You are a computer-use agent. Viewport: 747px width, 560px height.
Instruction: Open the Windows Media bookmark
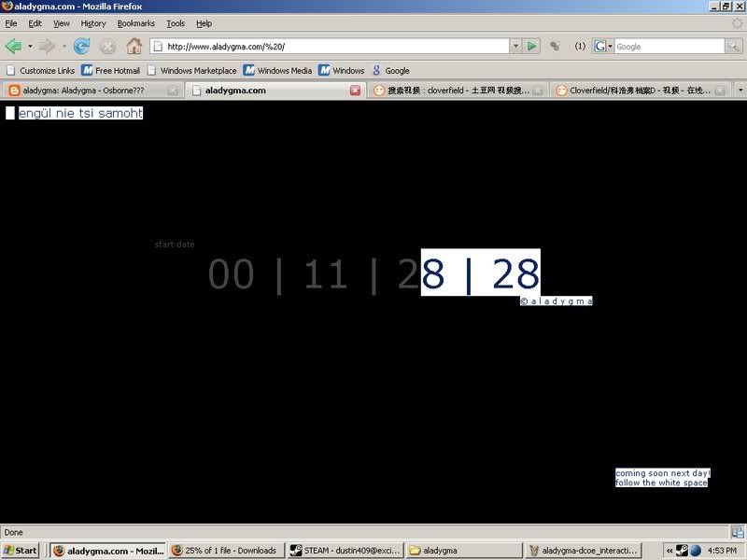[277, 70]
